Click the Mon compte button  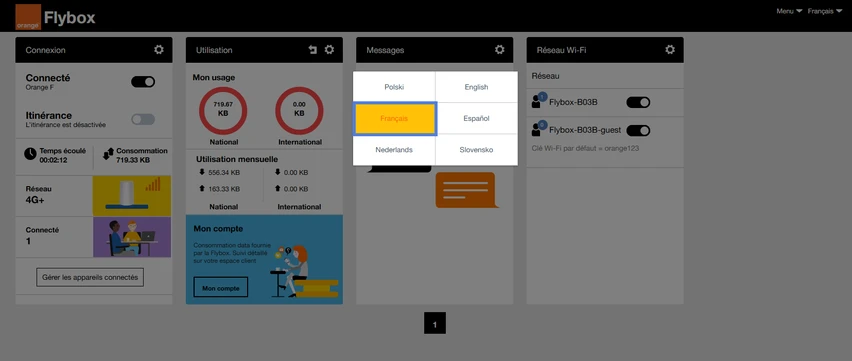(221, 287)
